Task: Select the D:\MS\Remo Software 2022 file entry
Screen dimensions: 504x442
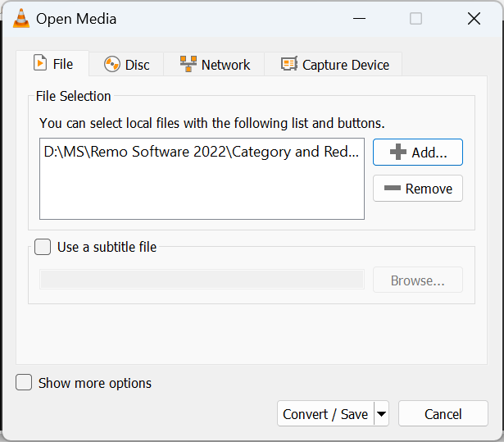Action: (x=202, y=152)
